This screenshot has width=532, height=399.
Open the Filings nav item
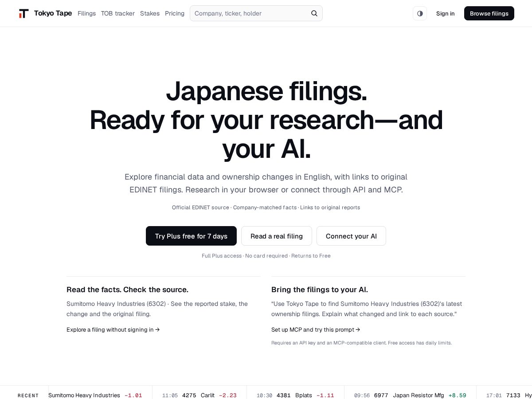[86, 13]
